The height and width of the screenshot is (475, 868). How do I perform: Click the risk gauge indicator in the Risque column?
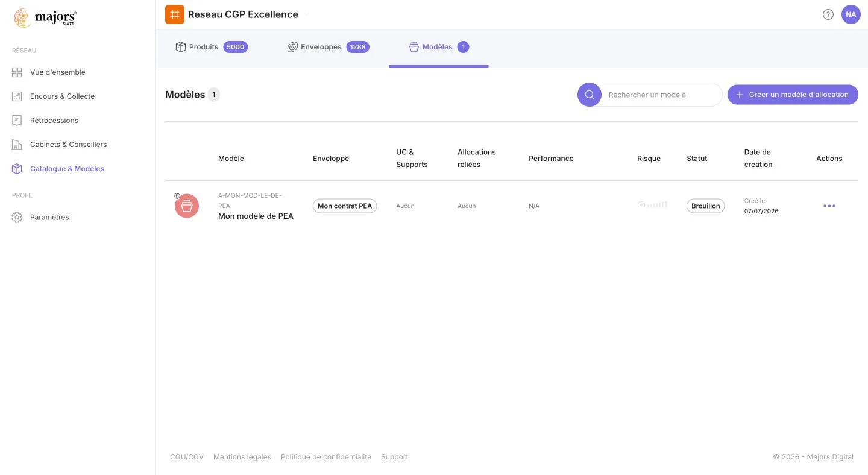click(652, 205)
